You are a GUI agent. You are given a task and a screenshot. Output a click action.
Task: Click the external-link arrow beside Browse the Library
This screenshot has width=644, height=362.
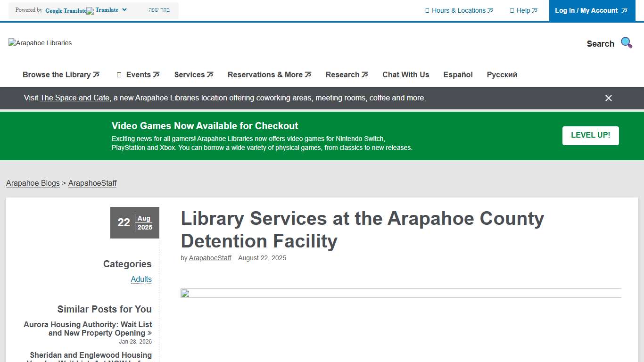(x=97, y=74)
